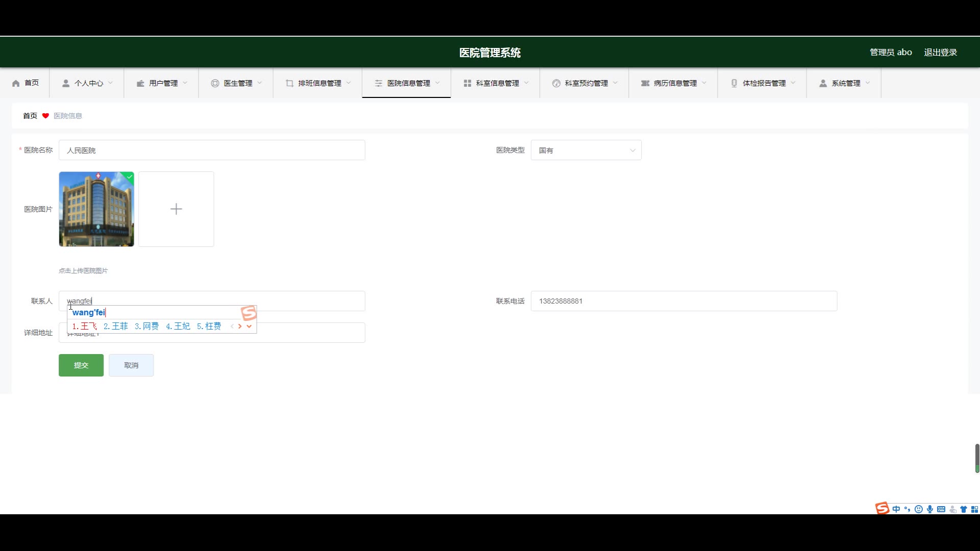Click the 取消 button
Screen dimensions: 980x551
[131, 365]
